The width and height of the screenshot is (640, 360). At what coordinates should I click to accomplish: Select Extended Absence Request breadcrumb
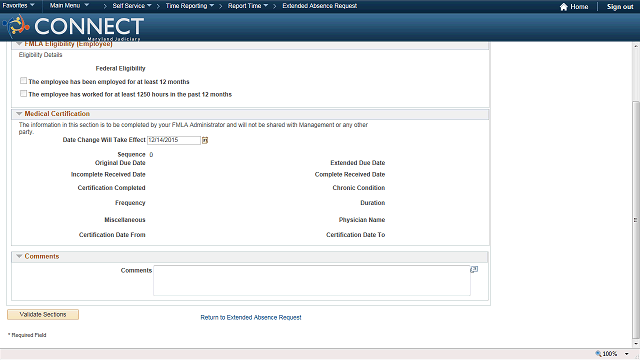pos(320,6)
